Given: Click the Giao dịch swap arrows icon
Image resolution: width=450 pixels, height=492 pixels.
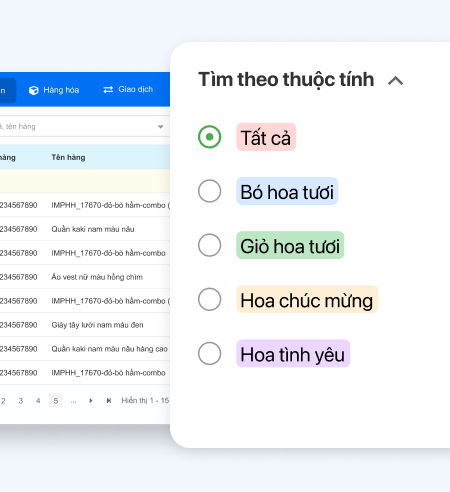Looking at the screenshot, I should point(108,90).
